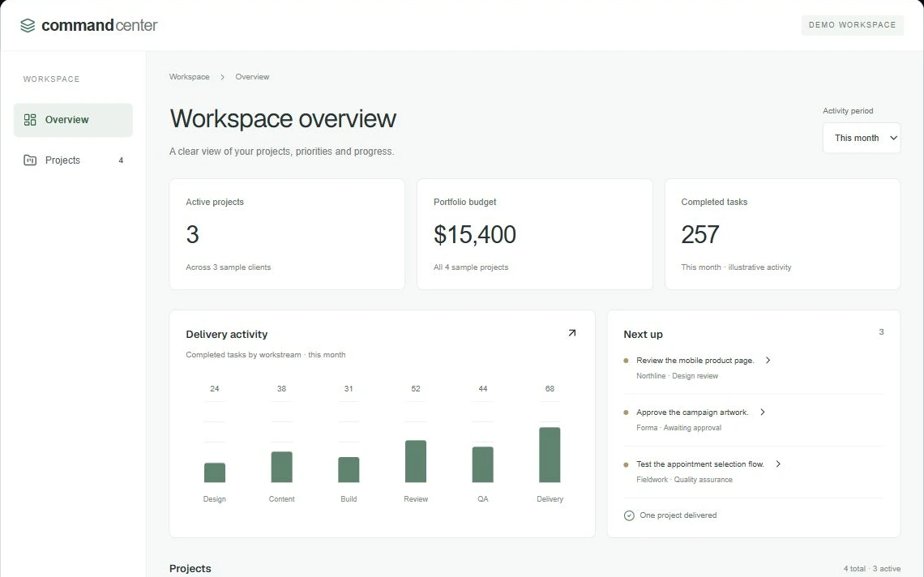The height and width of the screenshot is (577, 924).
Task: Click 'All 4 sample projects' caption
Action: click(x=471, y=267)
